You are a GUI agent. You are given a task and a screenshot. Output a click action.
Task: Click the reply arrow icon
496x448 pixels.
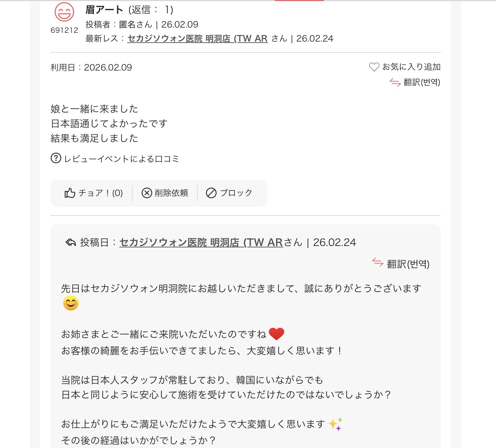coord(71,242)
